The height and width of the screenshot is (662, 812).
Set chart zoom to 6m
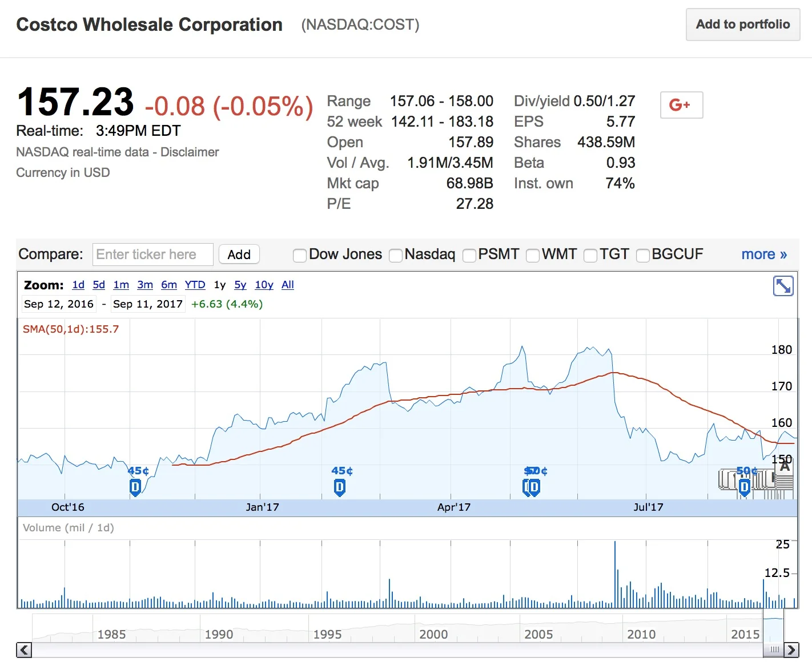point(169,285)
